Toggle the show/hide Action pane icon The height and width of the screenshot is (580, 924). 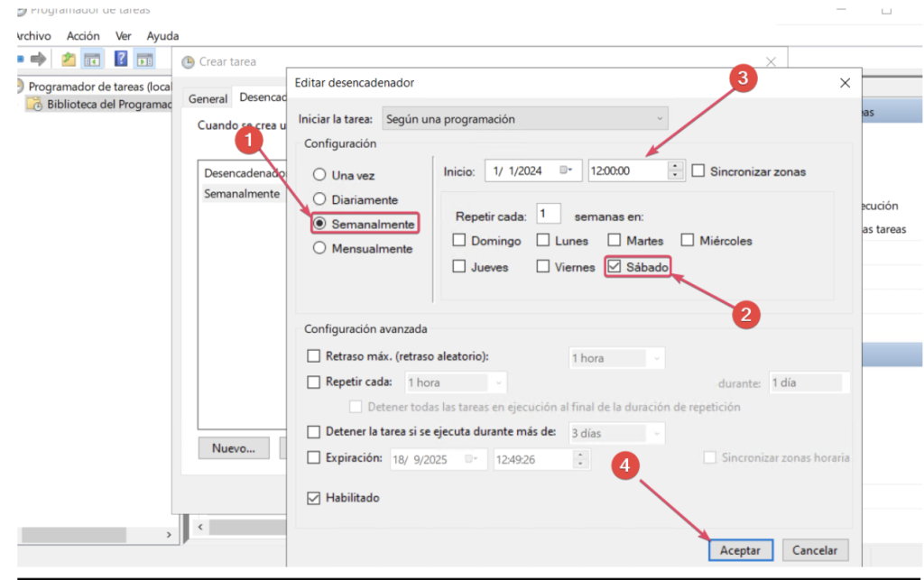[x=145, y=60]
